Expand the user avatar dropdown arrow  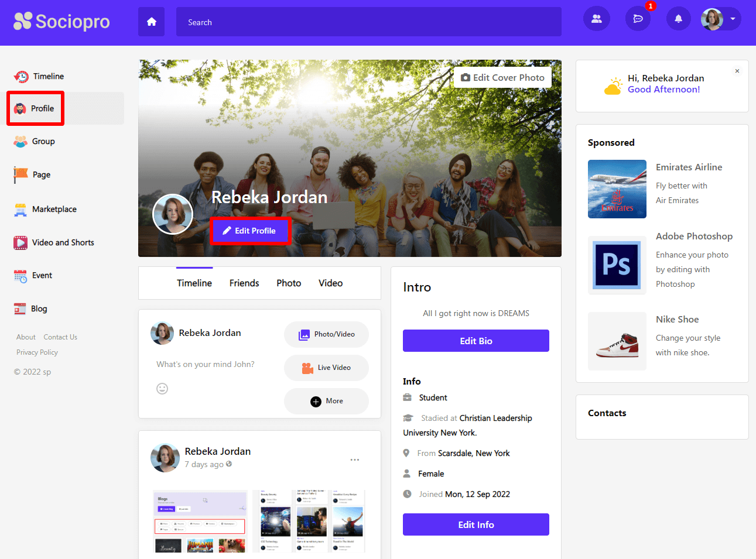[x=733, y=19]
